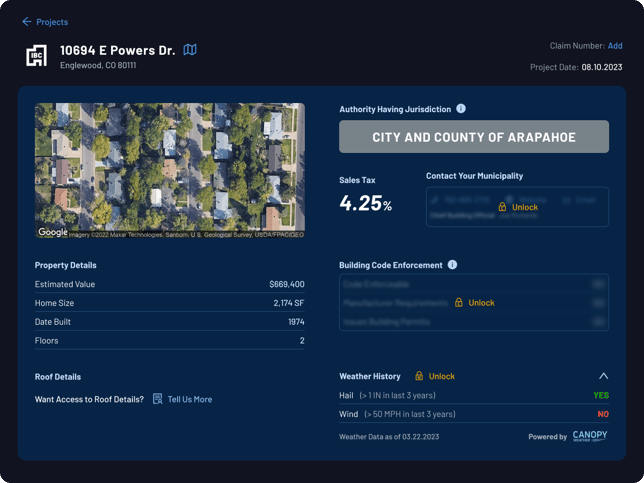This screenshot has width=644, height=483.
Task: Click City and County of Arapahoe banner
Action: pyautogui.click(x=474, y=137)
